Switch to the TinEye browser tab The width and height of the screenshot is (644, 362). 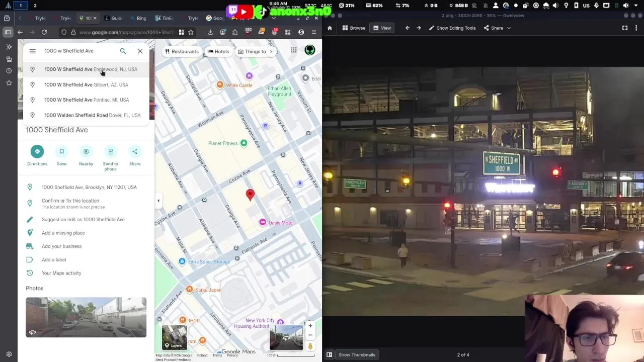[164, 18]
